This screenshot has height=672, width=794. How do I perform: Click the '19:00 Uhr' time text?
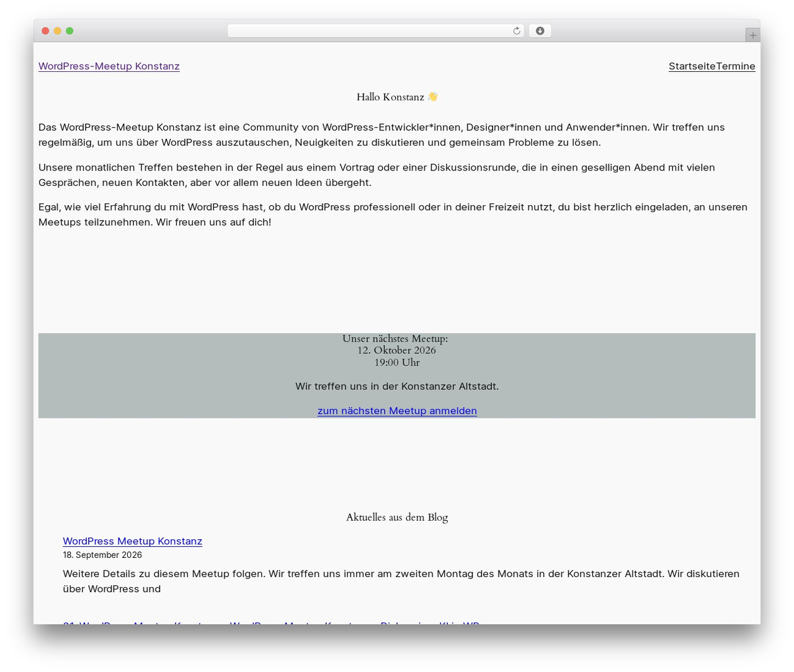coord(397,363)
